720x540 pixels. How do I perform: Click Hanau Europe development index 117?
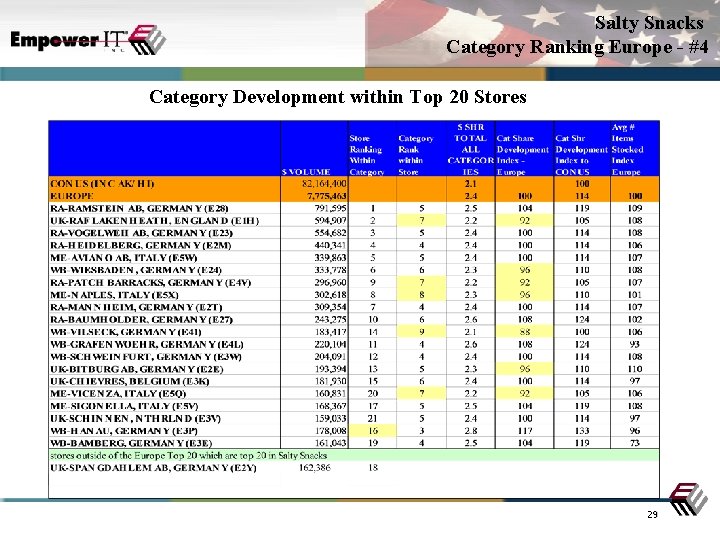pos(525,431)
